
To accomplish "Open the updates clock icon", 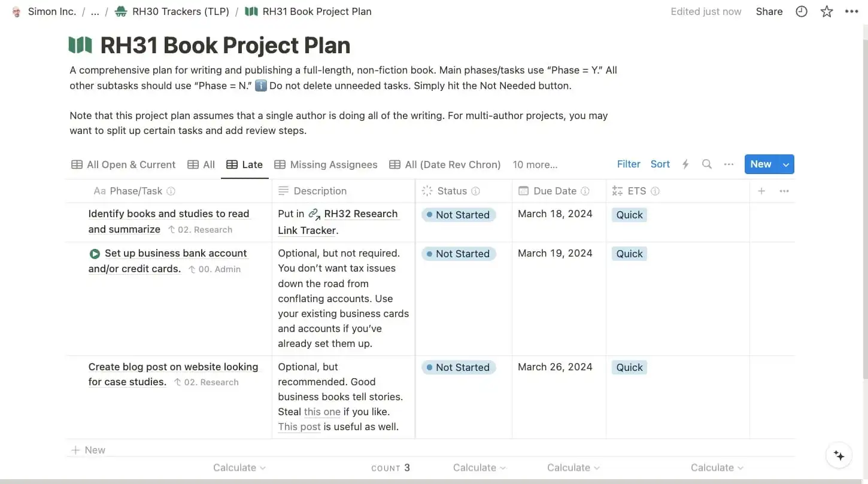I will click(x=802, y=11).
